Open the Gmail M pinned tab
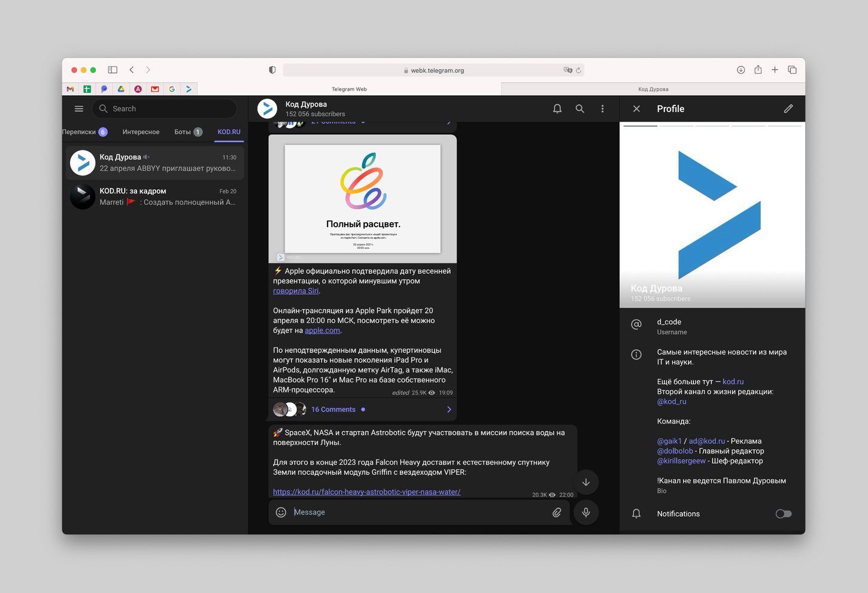Screen dimensions: 868x593 click(71, 89)
